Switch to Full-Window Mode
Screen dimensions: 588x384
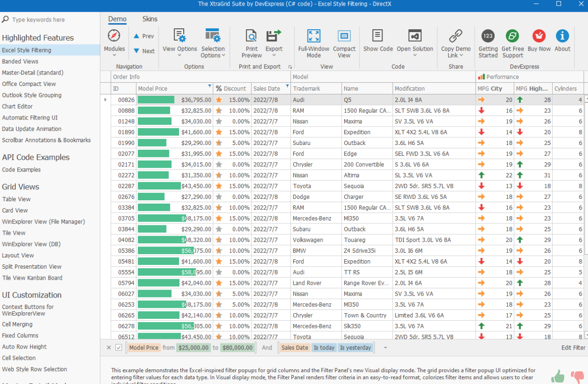point(314,36)
